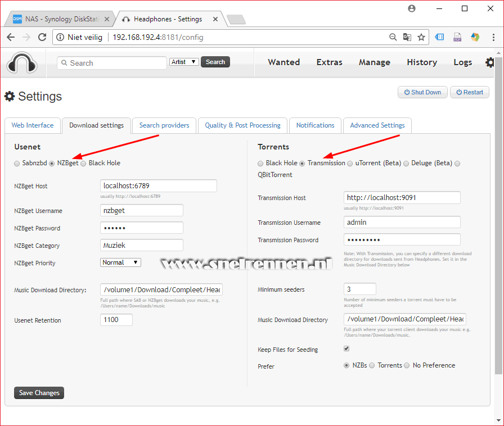Click the Shut Down button
Image resolution: width=504 pixels, height=426 pixels.
click(x=422, y=92)
